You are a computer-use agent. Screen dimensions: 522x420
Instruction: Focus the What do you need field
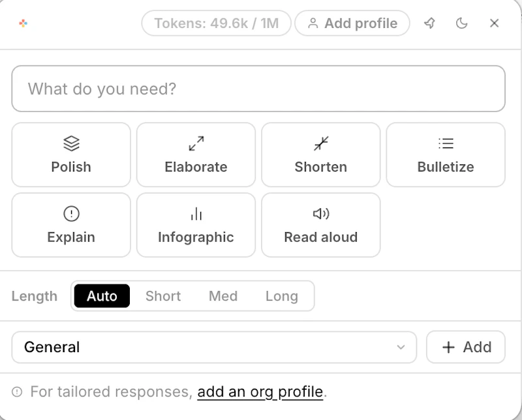pos(258,89)
